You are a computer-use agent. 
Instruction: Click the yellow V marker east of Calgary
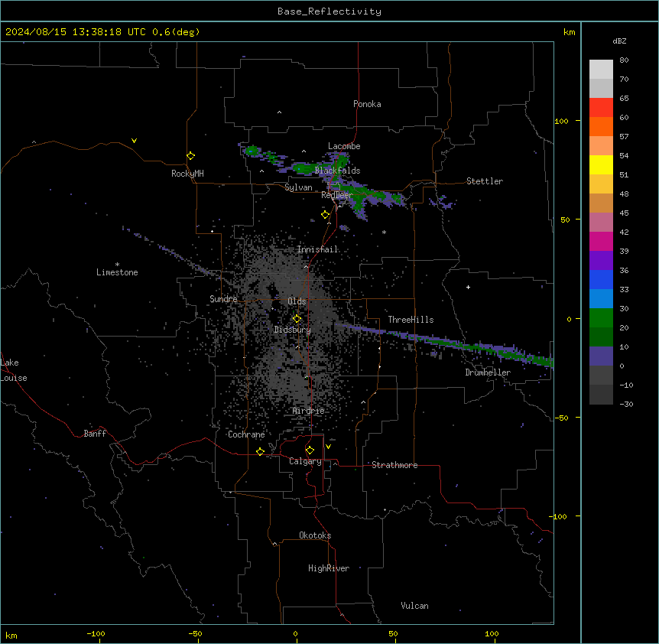point(328,447)
